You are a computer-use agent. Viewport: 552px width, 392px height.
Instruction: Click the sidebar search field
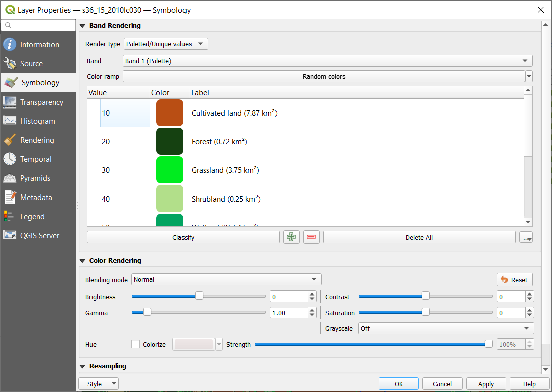(x=38, y=24)
